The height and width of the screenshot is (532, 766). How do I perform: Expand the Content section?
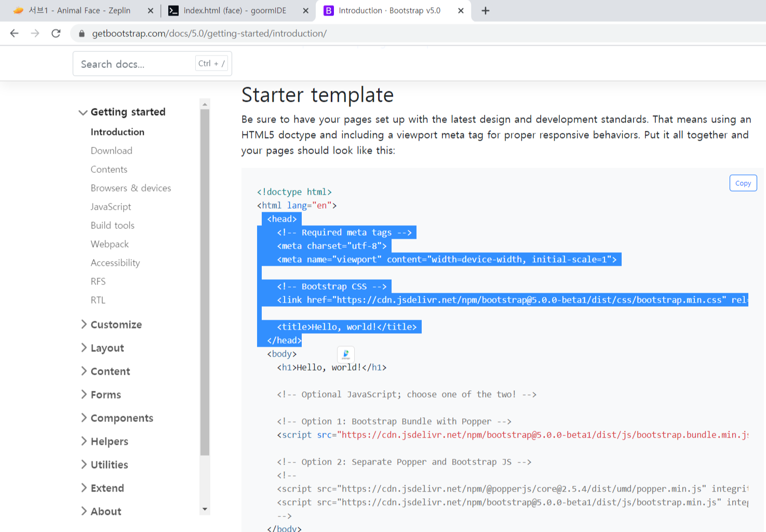(105, 371)
